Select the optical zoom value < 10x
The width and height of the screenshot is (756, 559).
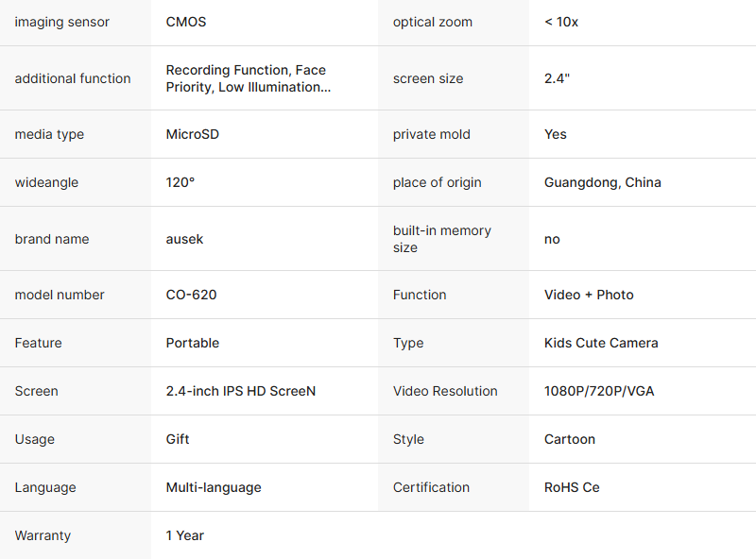561,22
